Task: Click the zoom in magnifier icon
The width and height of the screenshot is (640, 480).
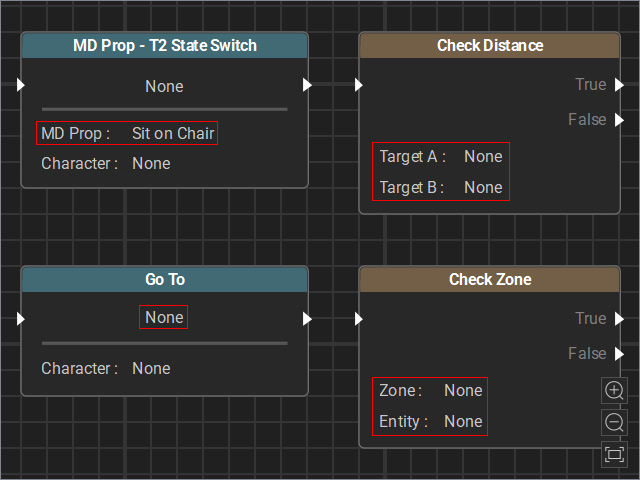Action: [614, 391]
